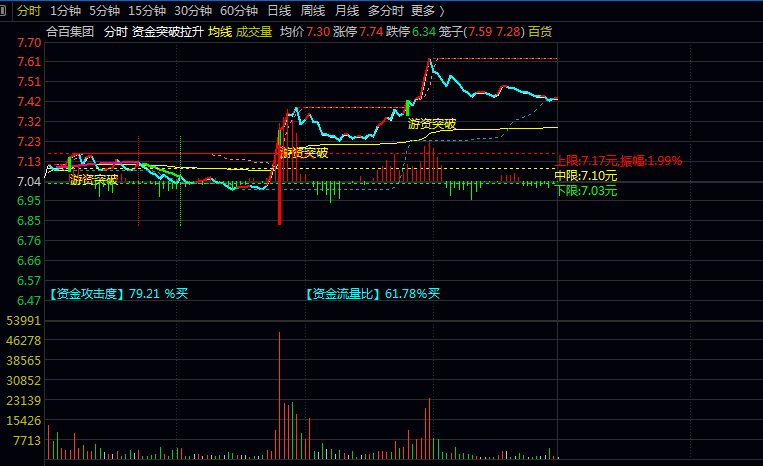Open the 周线 weekly chart tab
Screen dimensions: 763x466
313,11
